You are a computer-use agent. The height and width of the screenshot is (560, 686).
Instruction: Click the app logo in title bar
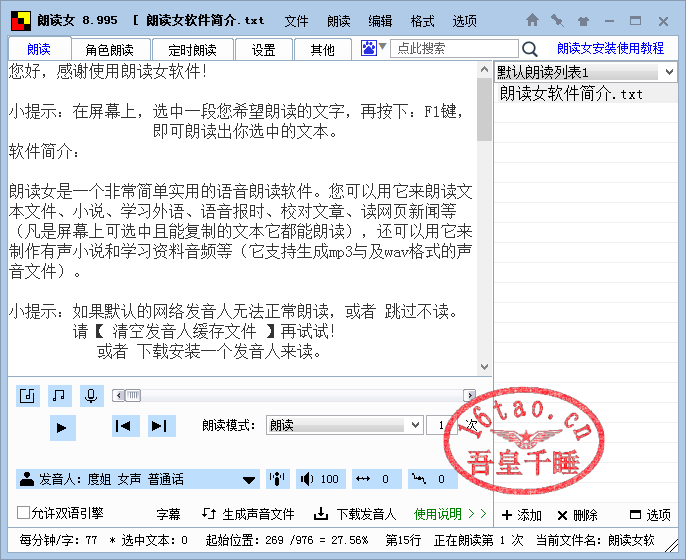tap(21, 21)
